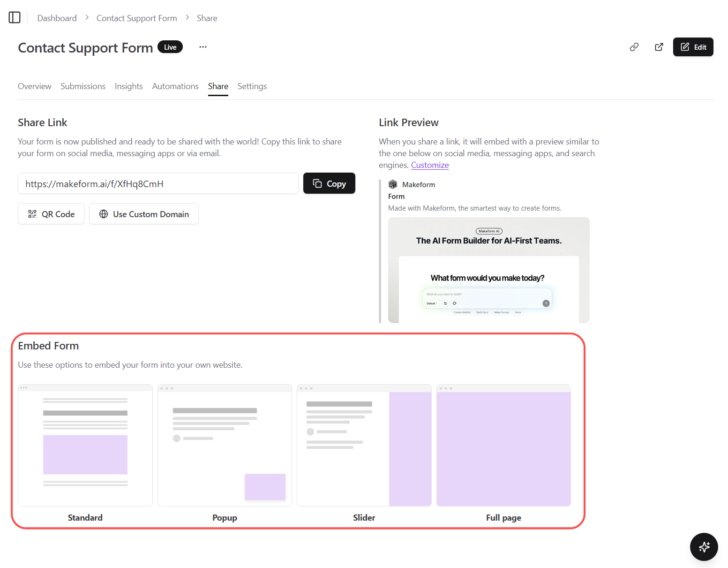Open the Automations tab
The height and width of the screenshot is (568, 728).
pos(175,86)
